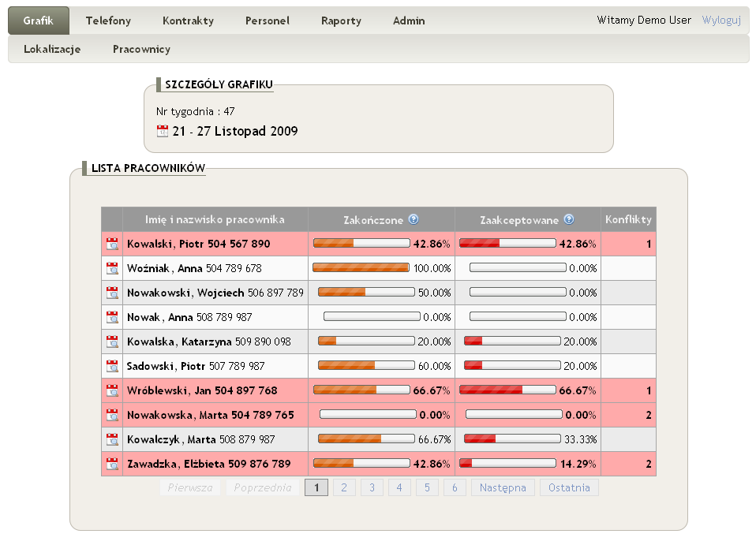The image size is (756, 545).
Task: Click schedule icon beside Nowakowski, Wojciech
Action: [112, 293]
